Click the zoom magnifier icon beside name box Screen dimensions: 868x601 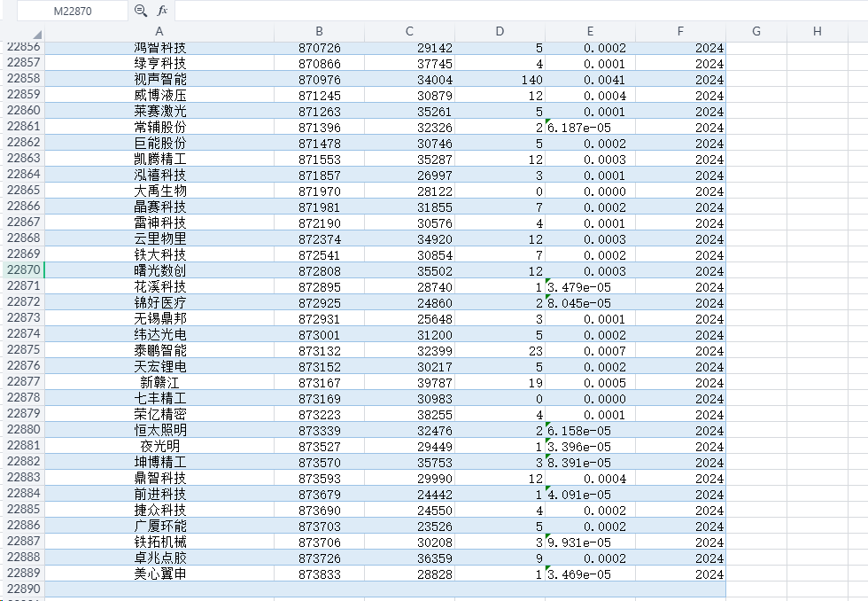[141, 11]
